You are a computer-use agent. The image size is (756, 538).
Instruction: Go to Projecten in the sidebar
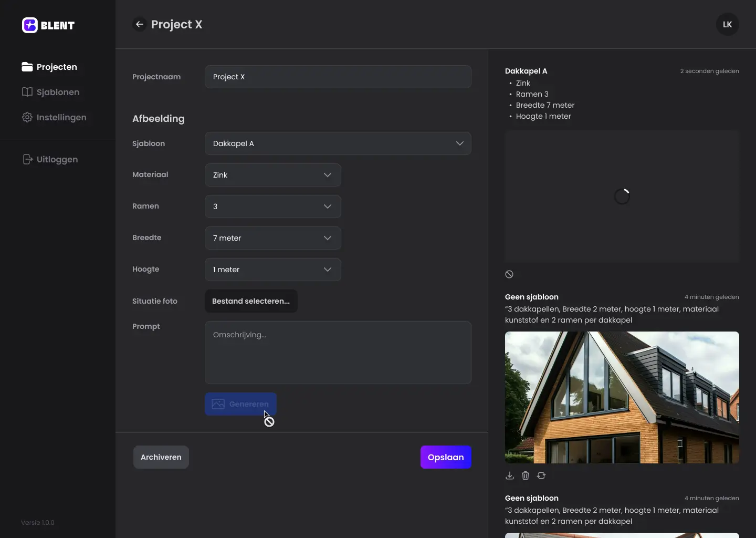click(x=50, y=67)
